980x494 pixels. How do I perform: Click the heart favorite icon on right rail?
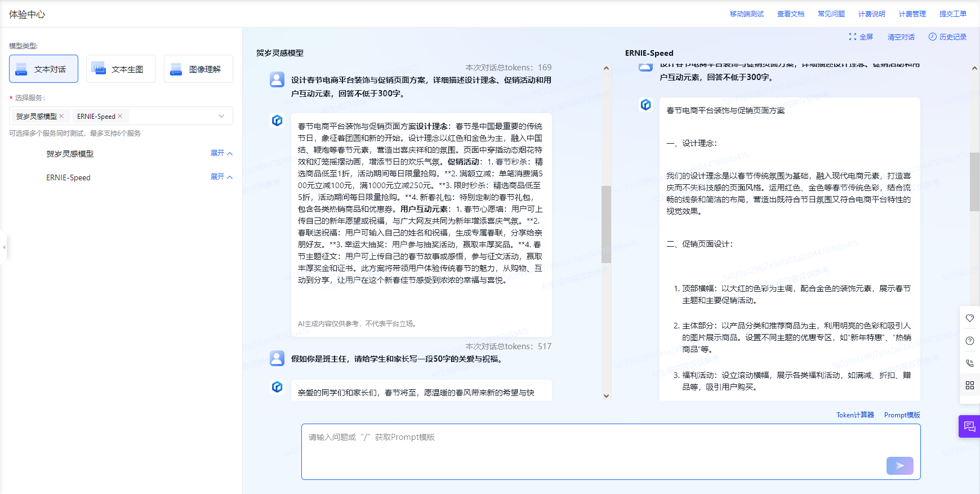coord(970,318)
